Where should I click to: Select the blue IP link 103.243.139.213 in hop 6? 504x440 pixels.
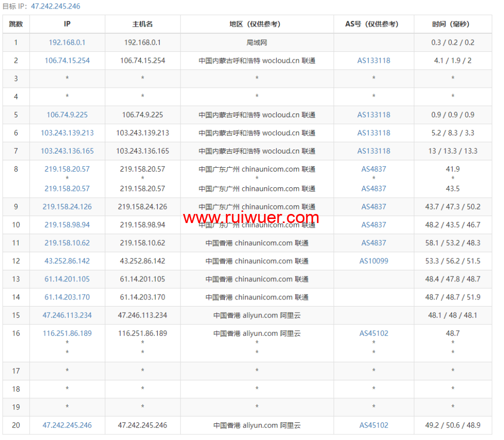tap(67, 133)
